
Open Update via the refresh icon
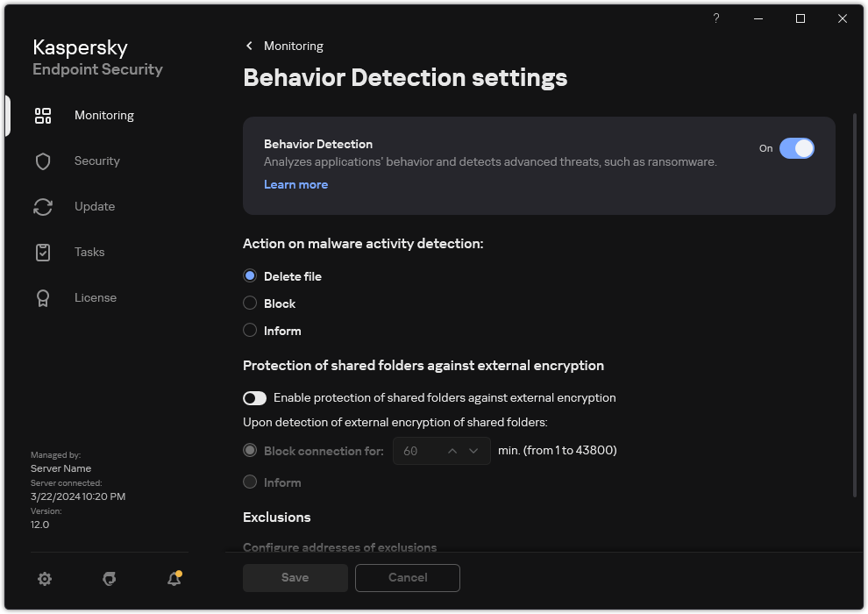pyautogui.click(x=43, y=206)
